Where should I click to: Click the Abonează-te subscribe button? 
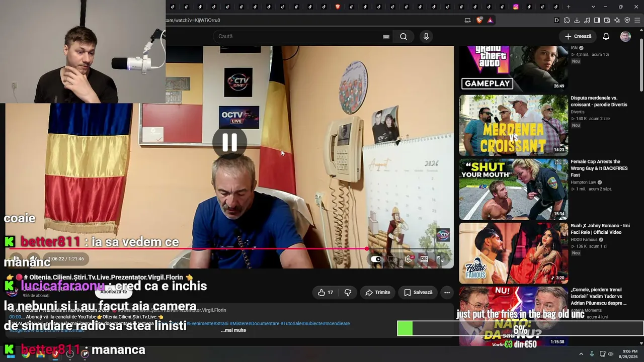[x=114, y=292]
